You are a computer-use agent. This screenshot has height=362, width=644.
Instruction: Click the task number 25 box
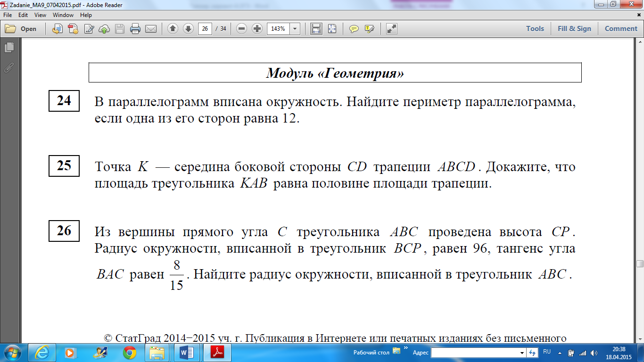pos(64,165)
